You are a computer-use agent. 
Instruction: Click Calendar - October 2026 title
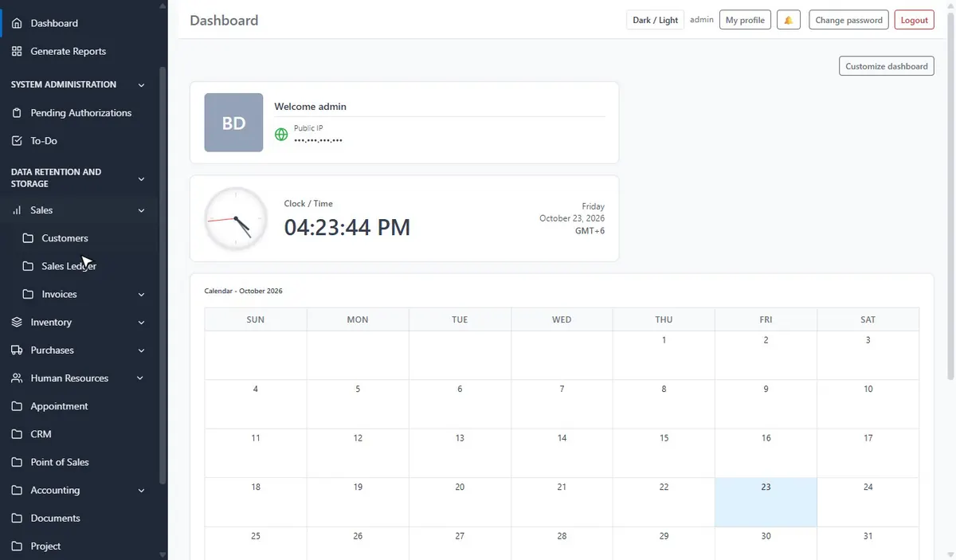pos(244,291)
